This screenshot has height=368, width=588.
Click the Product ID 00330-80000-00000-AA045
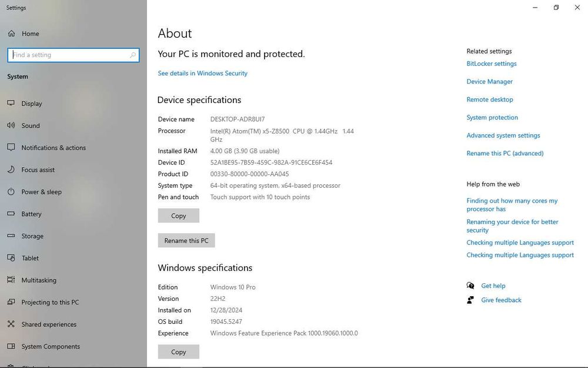tap(249, 174)
